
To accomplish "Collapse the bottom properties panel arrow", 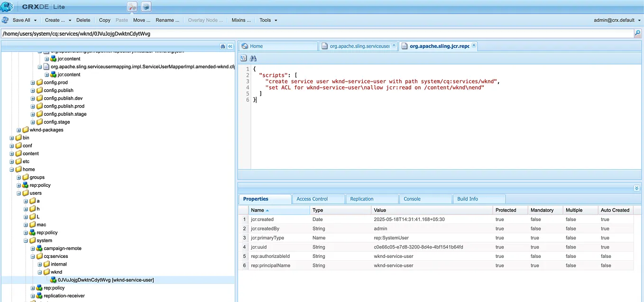I will (x=637, y=188).
